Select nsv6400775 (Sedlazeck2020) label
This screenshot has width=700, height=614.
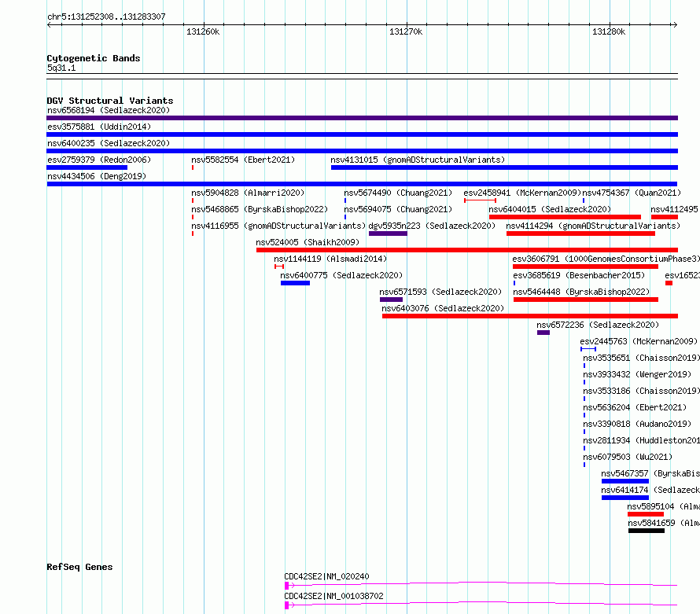click(x=341, y=275)
